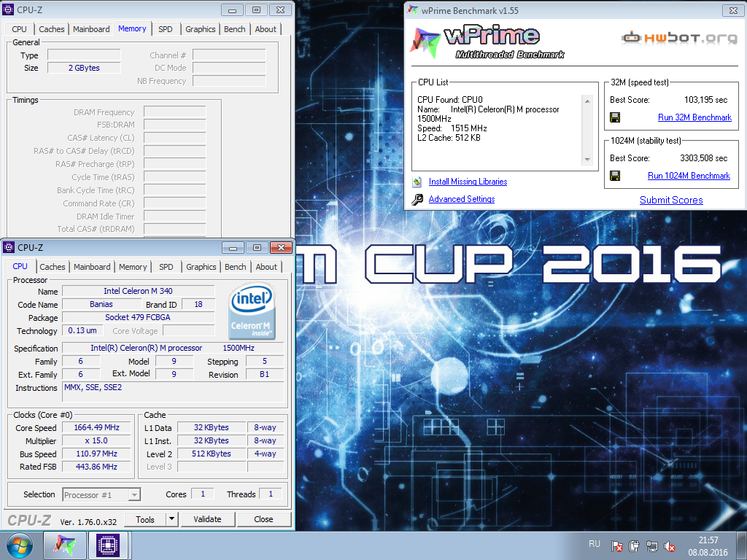Click the Action Center flag tray icon
747x560 pixels.
coord(617,546)
